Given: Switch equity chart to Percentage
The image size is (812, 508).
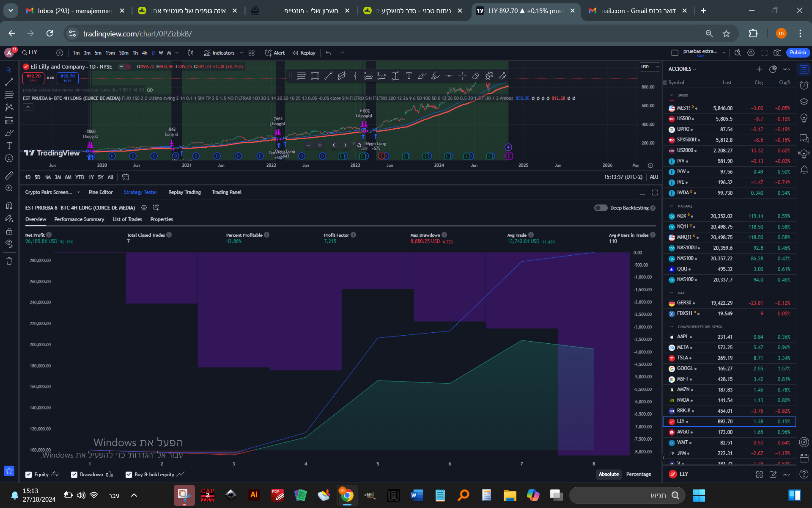Looking at the screenshot, I should pyautogui.click(x=638, y=474).
